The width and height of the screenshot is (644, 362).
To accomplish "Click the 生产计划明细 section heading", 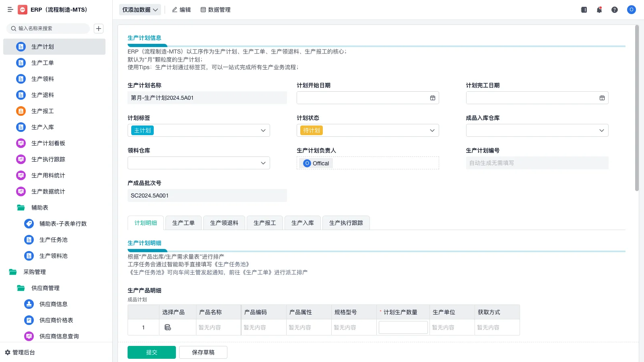I will (x=144, y=243).
